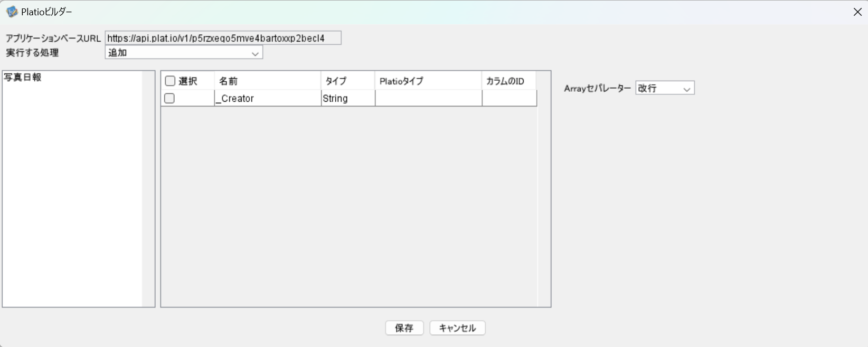
Task: Click the Platio builder app icon
Action: 12,12
